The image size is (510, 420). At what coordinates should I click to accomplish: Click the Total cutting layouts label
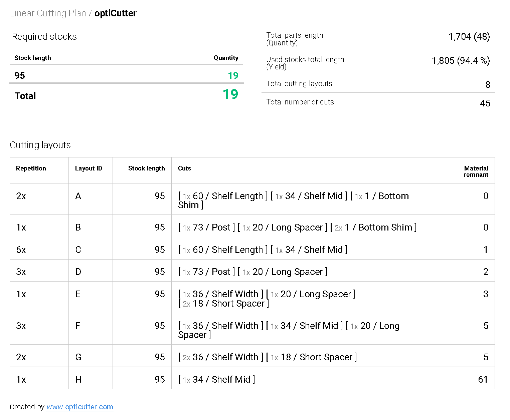tap(299, 84)
